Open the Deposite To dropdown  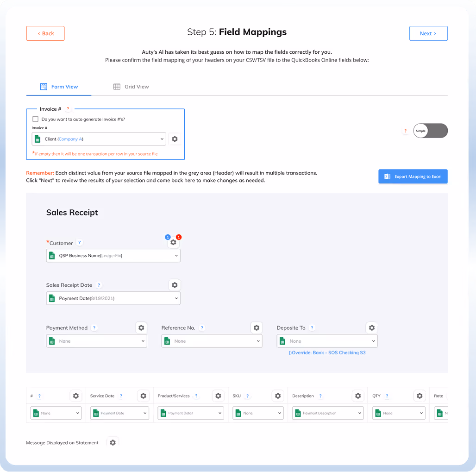pyautogui.click(x=327, y=341)
